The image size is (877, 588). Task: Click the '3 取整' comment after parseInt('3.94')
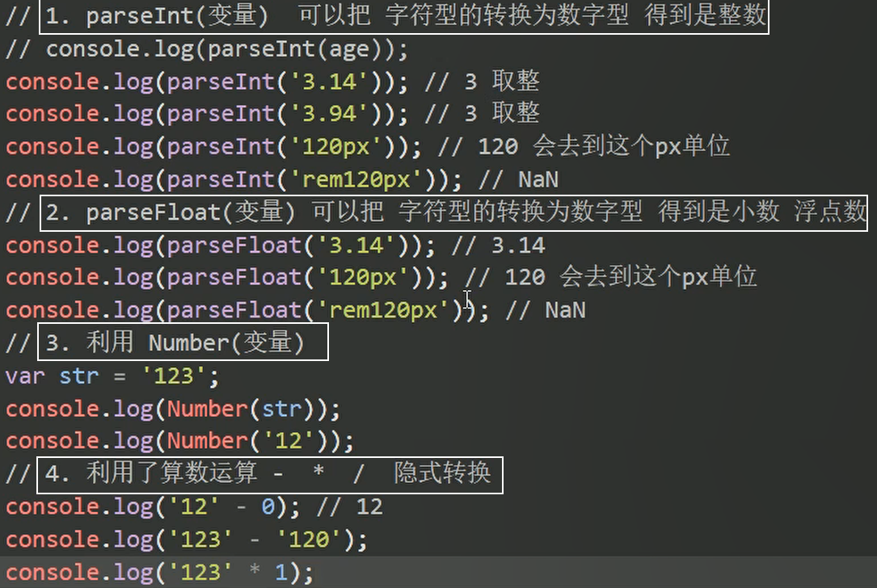coord(502,113)
